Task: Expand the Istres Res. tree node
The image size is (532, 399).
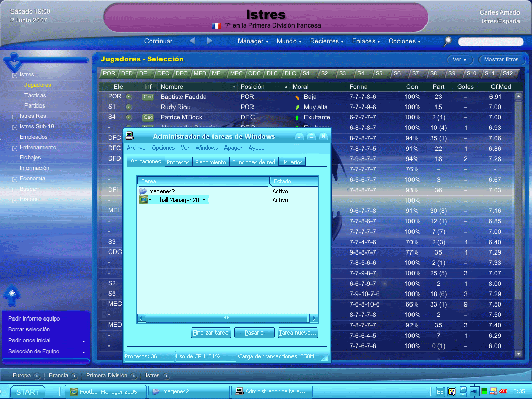Action: click(15, 117)
